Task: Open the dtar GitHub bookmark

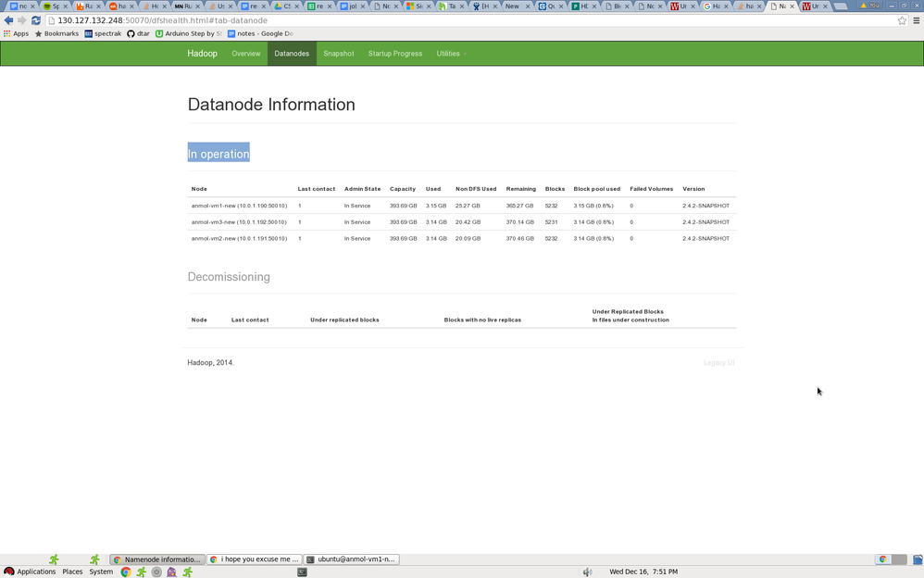Action: (x=138, y=33)
